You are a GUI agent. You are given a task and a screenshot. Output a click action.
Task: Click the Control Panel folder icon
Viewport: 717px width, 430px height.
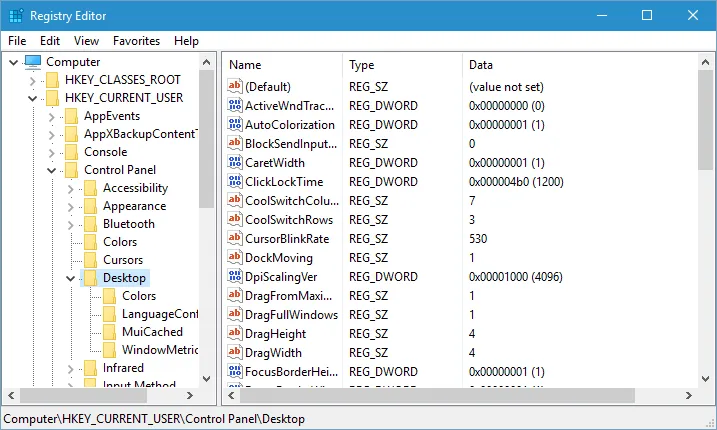[x=71, y=170]
